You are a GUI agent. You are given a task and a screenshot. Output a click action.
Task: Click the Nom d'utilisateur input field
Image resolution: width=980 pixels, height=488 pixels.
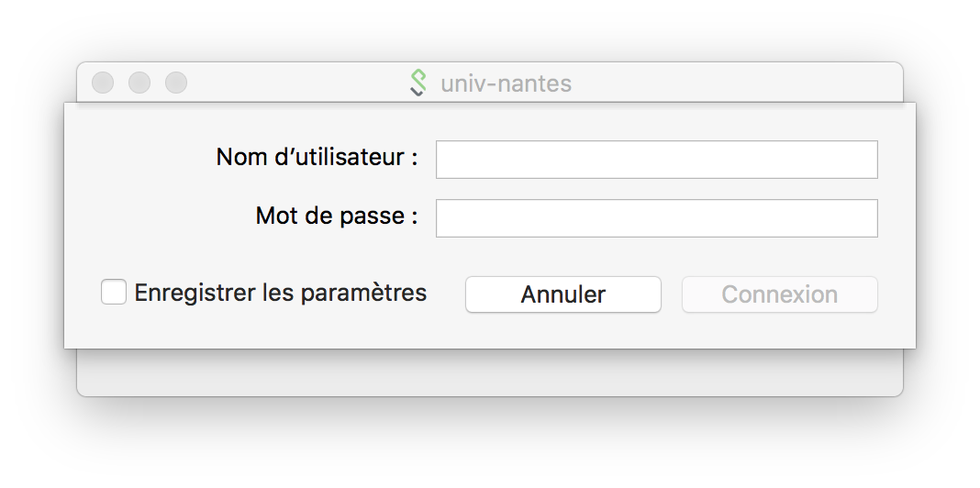click(x=656, y=160)
